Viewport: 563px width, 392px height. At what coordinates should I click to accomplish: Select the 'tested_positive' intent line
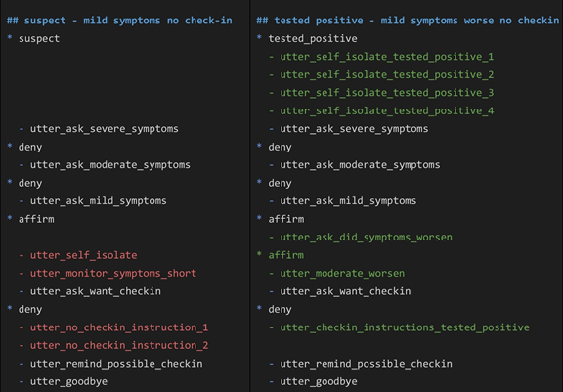coord(307,38)
